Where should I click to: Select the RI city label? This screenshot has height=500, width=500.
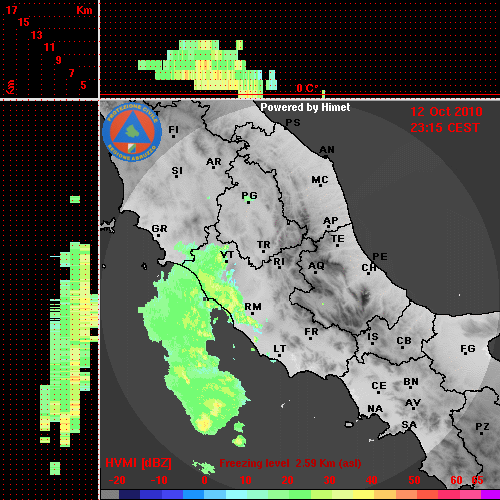279,262
